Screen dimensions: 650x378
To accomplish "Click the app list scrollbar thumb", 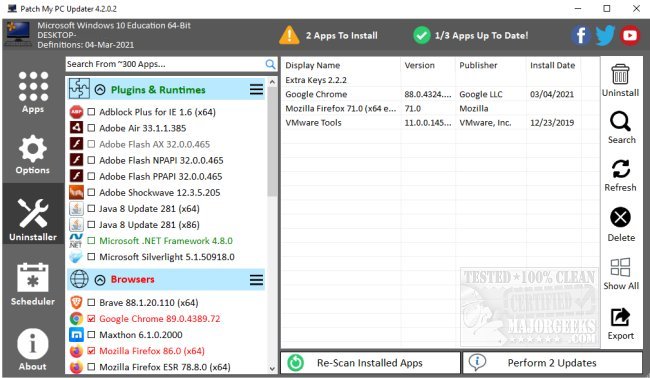I will (x=272, y=141).
